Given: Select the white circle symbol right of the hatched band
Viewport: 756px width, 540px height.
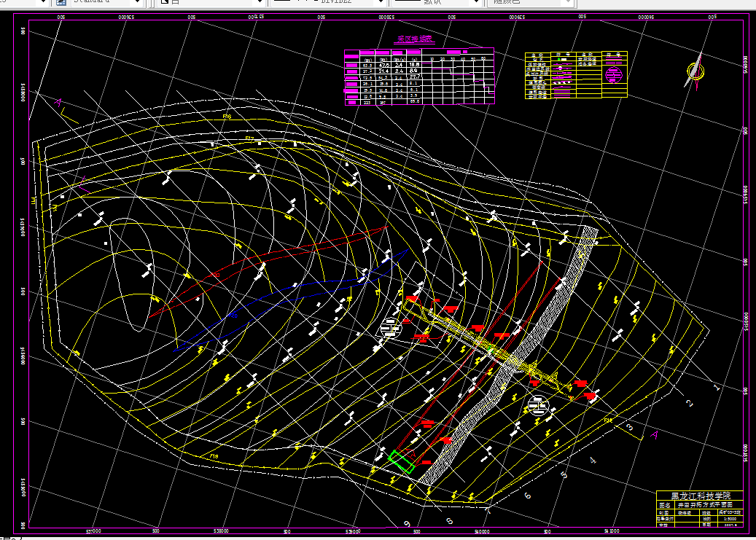Looking at the screenshot, I should pos(538,405).
